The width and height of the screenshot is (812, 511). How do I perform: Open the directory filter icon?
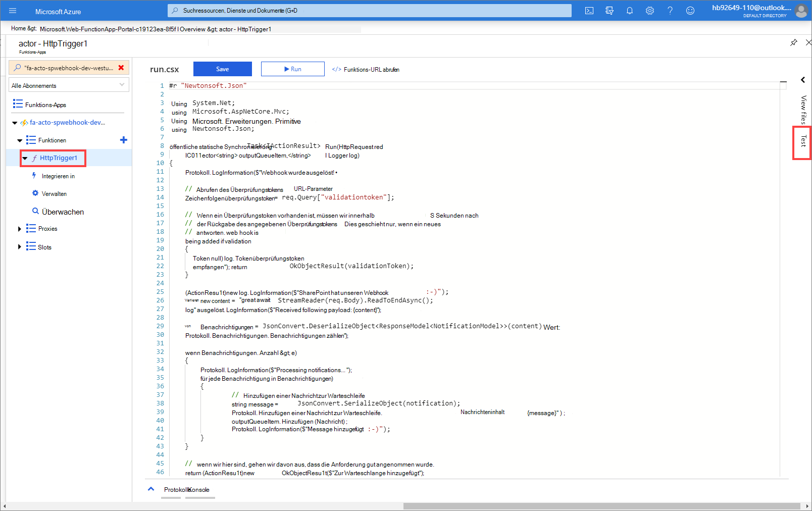pos(610,10)
